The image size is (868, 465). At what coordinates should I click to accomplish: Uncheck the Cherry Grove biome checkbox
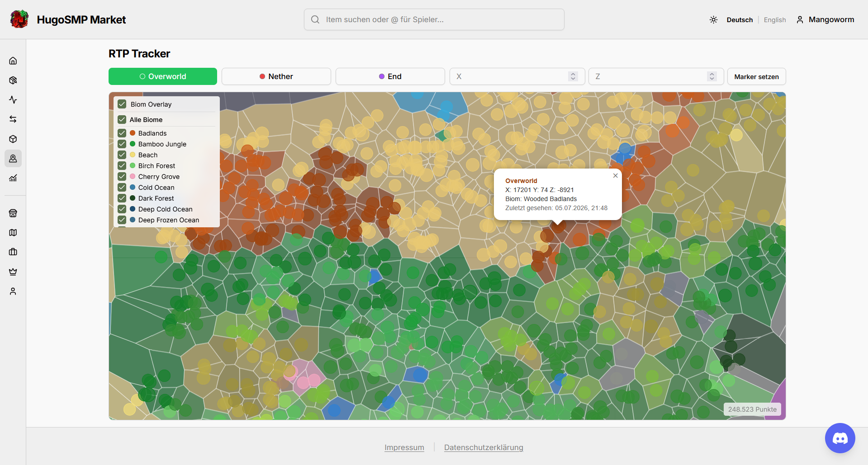(x=122, y=177)
